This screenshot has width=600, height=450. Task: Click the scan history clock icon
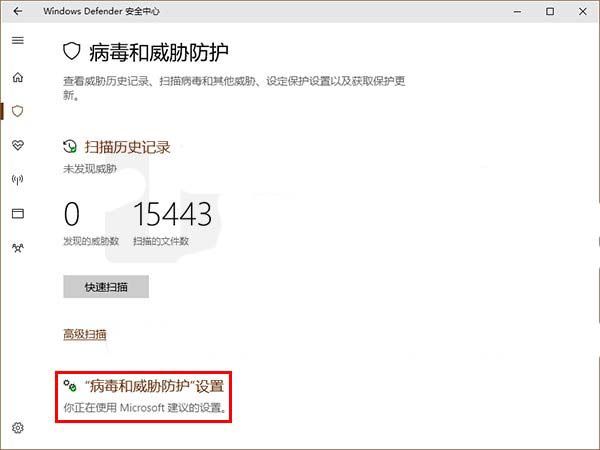[x=70, y=147]
